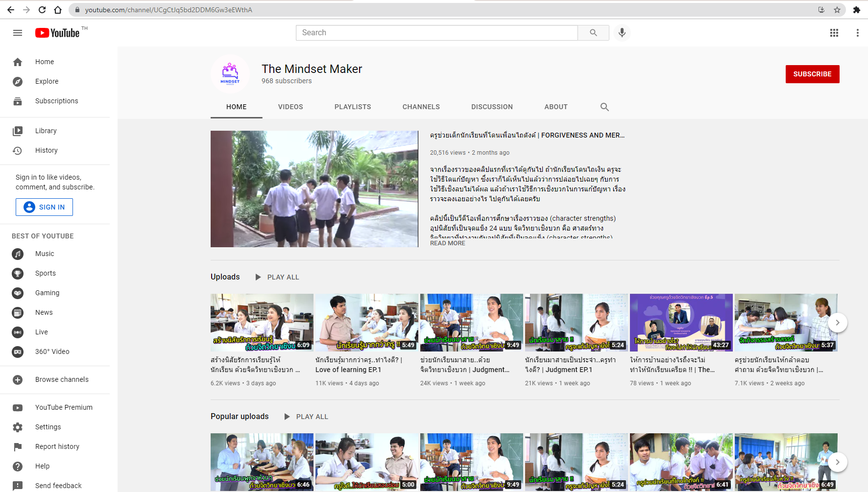Subscribe to The Mindset Maker

[812, 74]
